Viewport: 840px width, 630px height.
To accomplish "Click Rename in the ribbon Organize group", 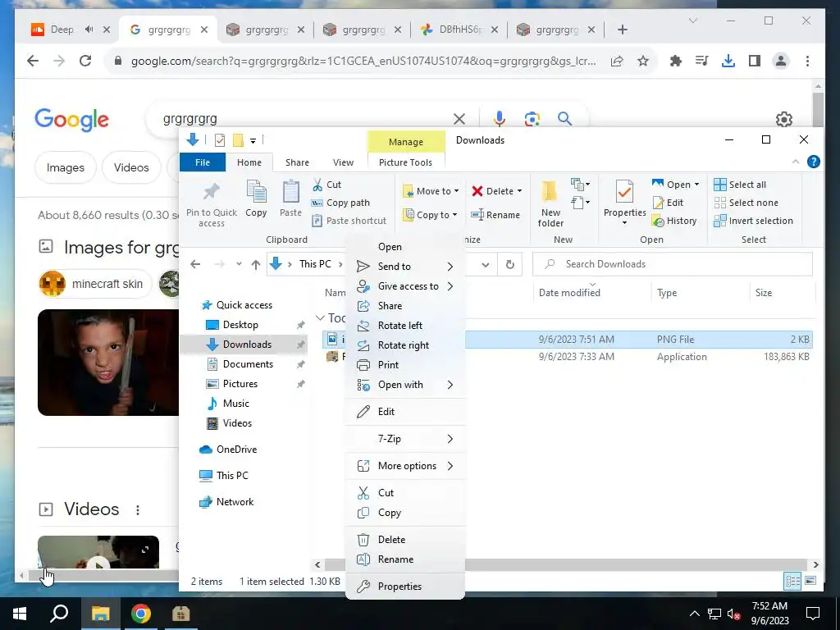I will click(495, 215).
